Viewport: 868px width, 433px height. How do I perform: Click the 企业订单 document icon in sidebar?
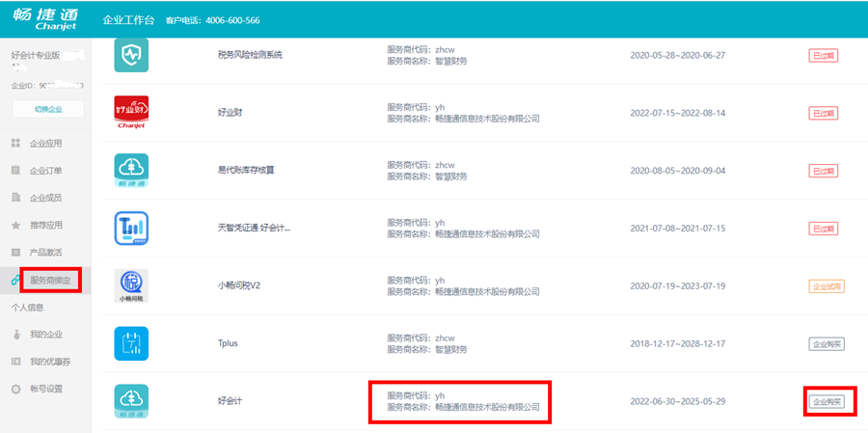(x=15, y=171)
